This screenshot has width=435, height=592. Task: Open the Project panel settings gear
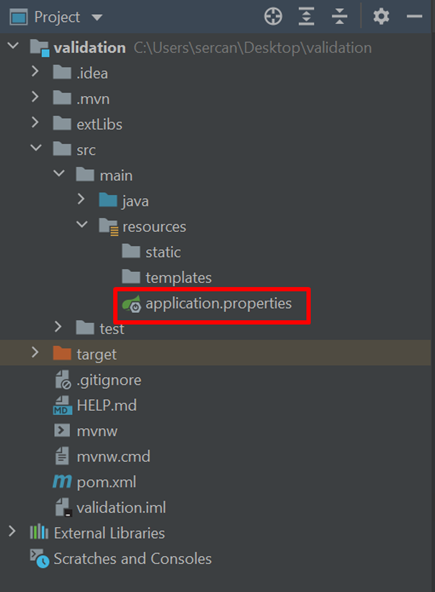[381, 17]
